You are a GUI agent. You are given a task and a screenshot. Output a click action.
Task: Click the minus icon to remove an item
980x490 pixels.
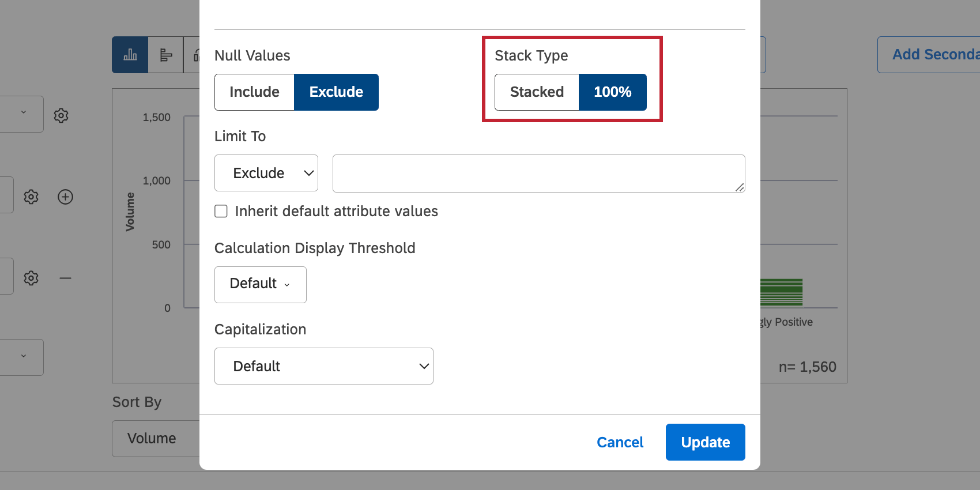65,277
